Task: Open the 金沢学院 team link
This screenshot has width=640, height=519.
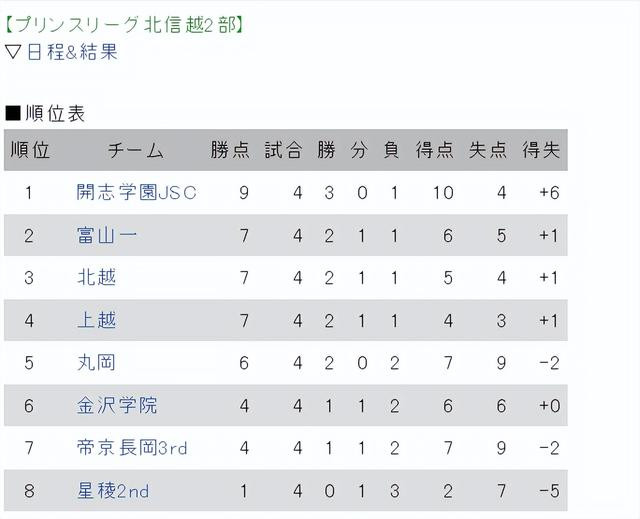Action: [117, 405]
